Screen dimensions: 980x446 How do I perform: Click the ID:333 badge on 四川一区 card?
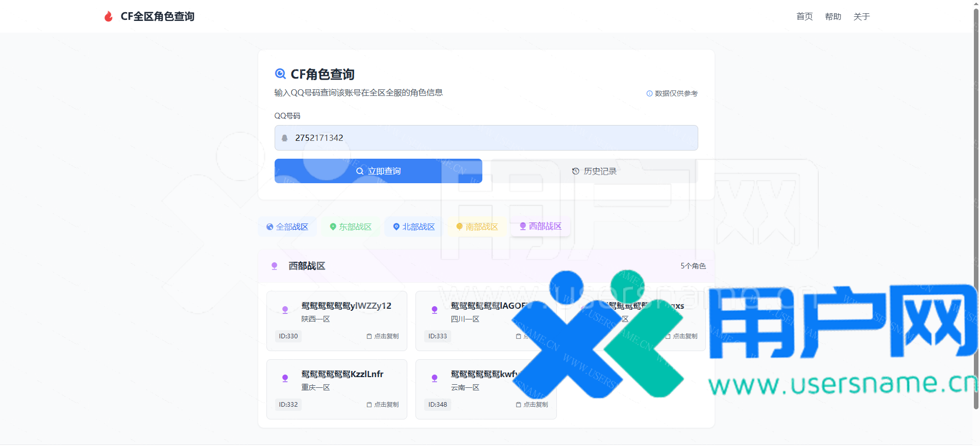[437, 336]
